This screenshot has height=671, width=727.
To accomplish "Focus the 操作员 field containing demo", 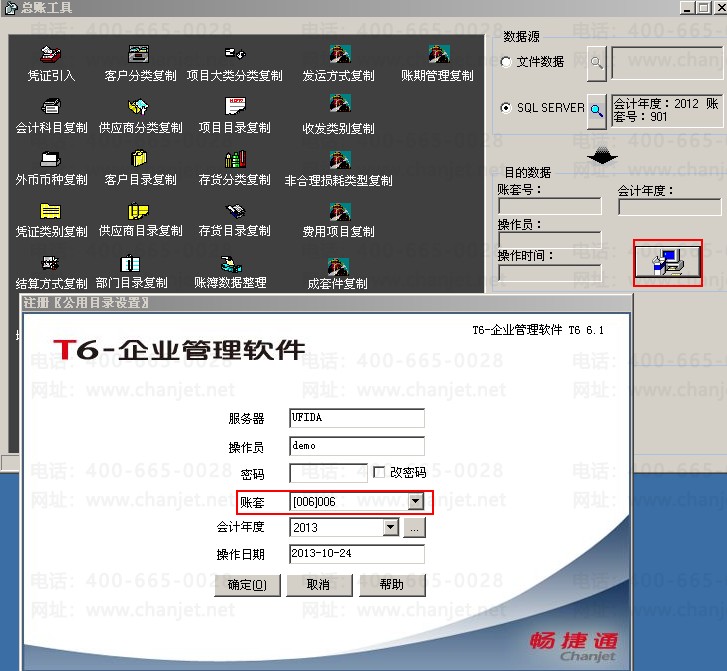I will (x=357, y=446).
